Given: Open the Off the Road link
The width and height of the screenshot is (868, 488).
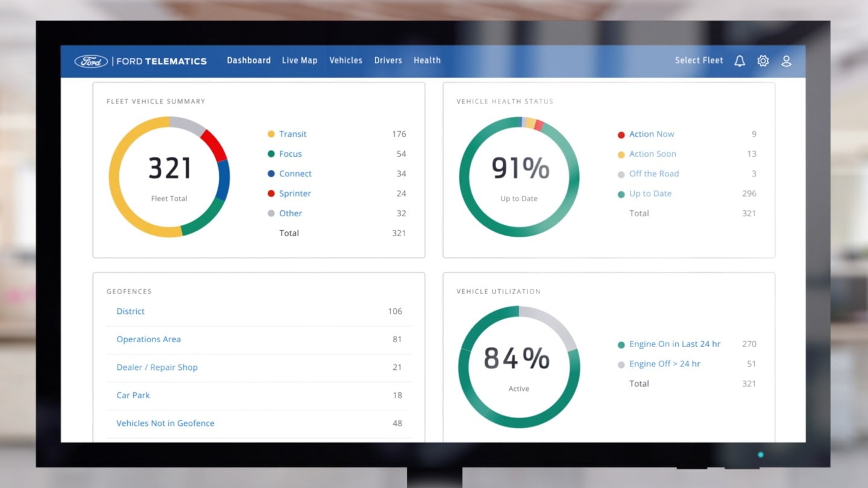Looking at the screenshot, I should pyautogui.click(x=654, y=174).
